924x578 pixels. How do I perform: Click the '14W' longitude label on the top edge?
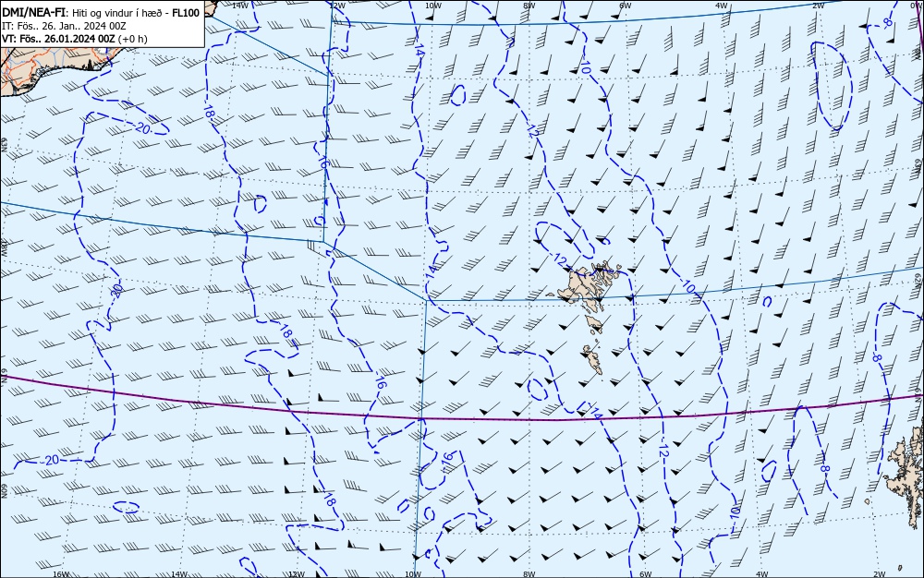239,6
